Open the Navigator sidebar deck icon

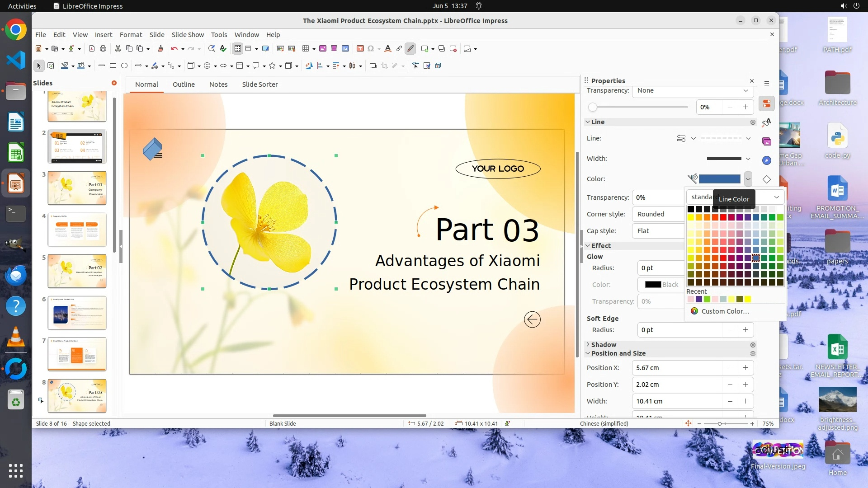click(767, 160)
